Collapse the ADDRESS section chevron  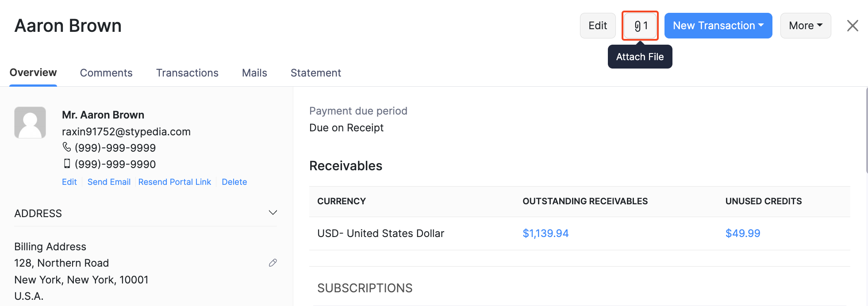click(x=273, y=213)
